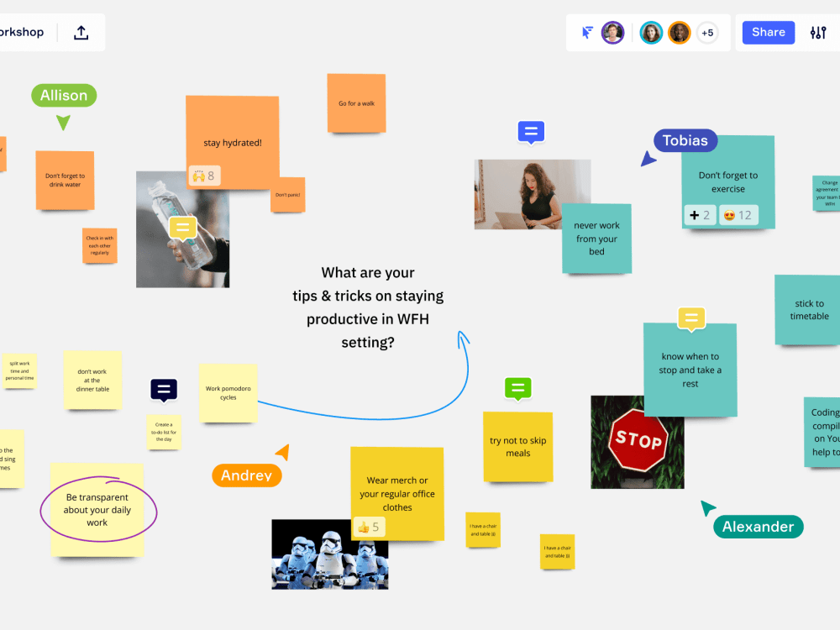Select the try not to skip meals note
The height and width of the screenshot is (630, 840).
[x=518, y=447]
